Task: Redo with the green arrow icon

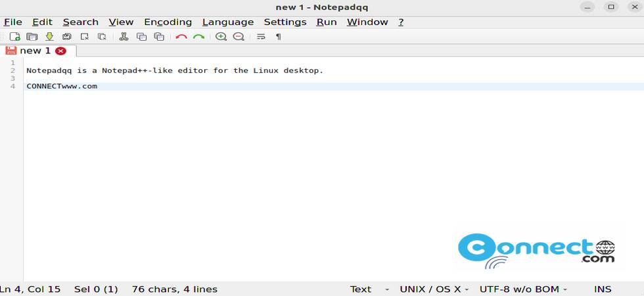Action: pos(198,37)
